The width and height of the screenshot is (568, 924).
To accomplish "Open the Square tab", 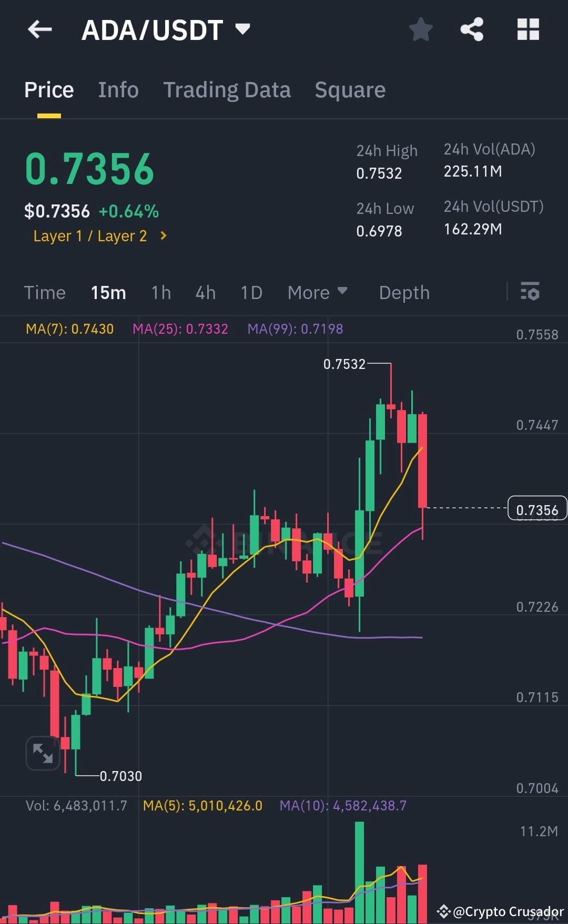I will click(350, 89).
